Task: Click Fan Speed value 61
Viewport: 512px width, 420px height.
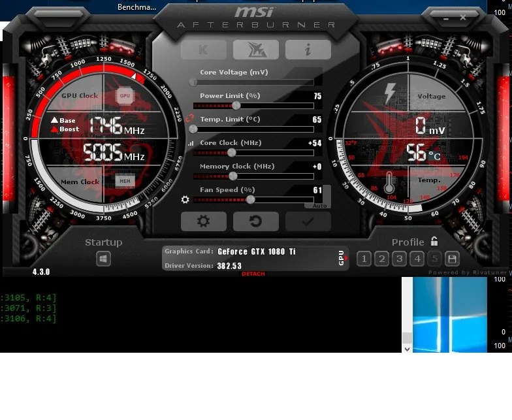Action: click(317, 191)
